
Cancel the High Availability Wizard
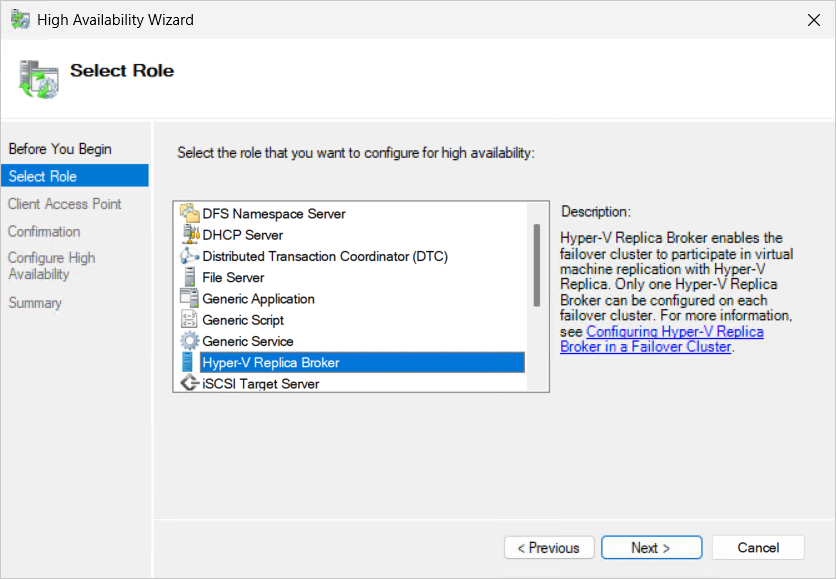757,548
